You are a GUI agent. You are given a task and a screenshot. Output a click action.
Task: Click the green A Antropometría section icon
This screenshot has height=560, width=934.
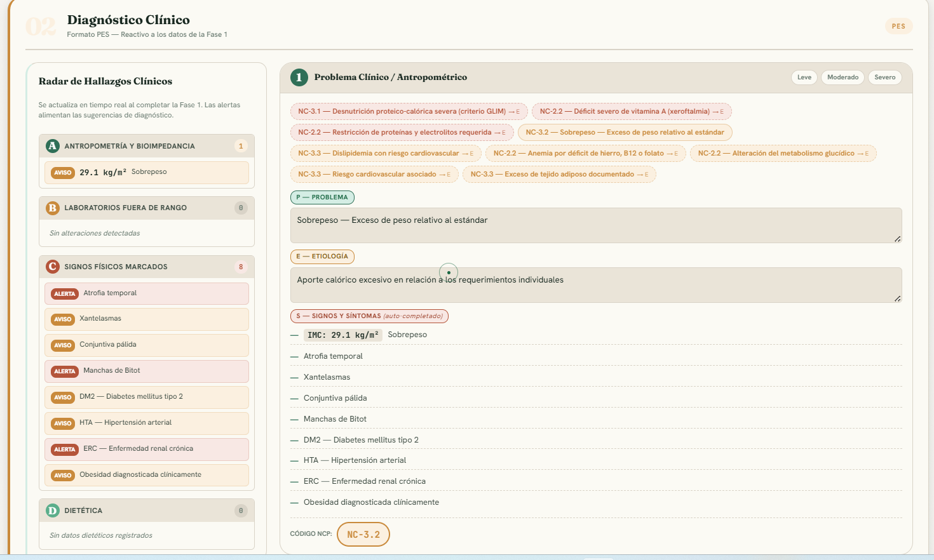coord(52,146)
